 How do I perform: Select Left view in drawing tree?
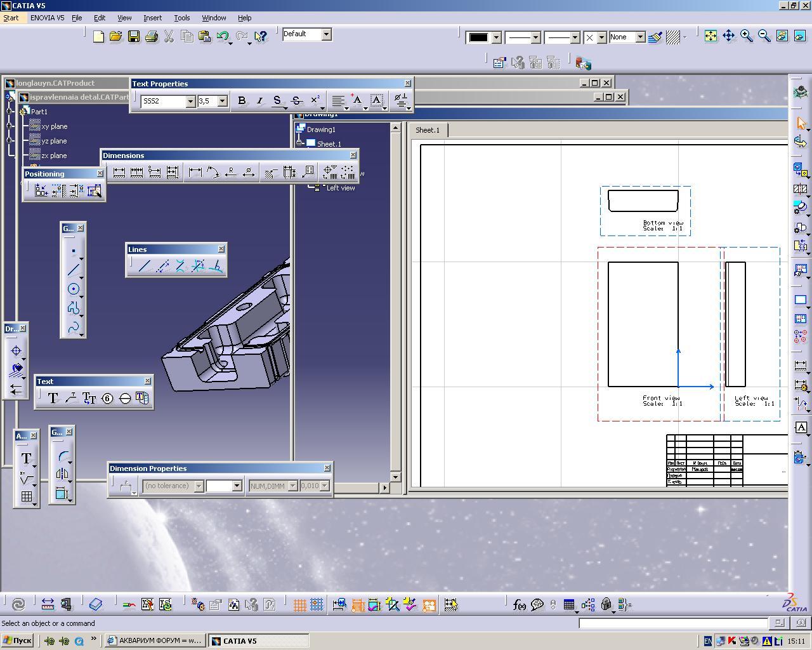point(341,188)
